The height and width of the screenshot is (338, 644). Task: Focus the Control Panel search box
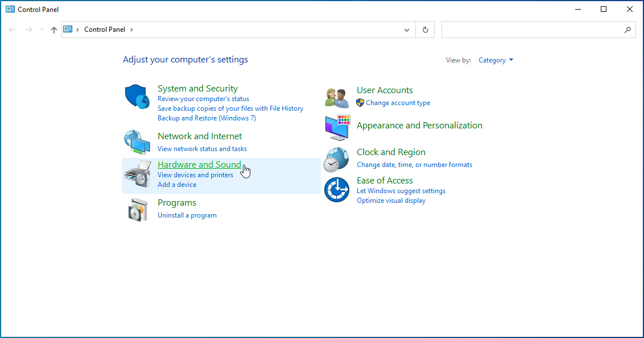tap(538, 30)
